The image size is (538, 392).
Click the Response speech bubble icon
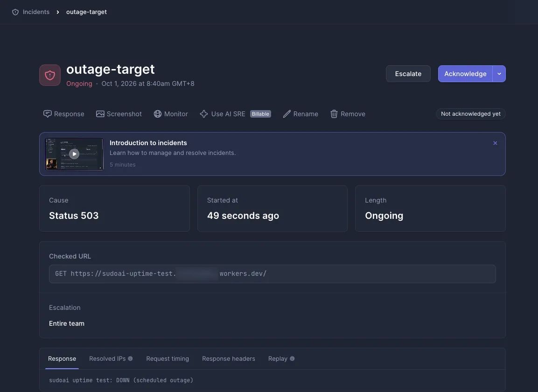point(47,114)
